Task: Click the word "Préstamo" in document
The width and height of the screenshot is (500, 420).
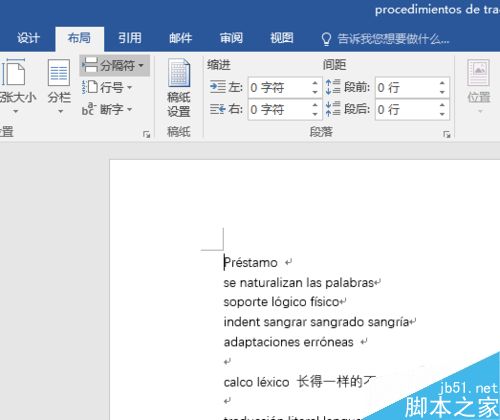Action: [250, 263]
